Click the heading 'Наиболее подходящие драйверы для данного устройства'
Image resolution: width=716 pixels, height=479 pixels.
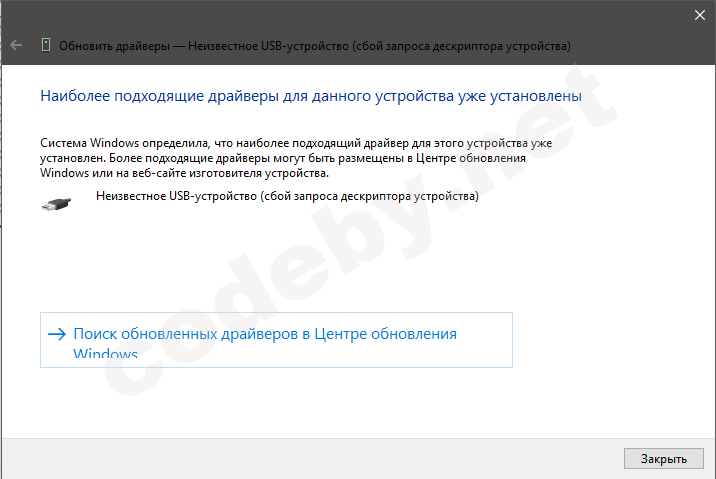311,96
